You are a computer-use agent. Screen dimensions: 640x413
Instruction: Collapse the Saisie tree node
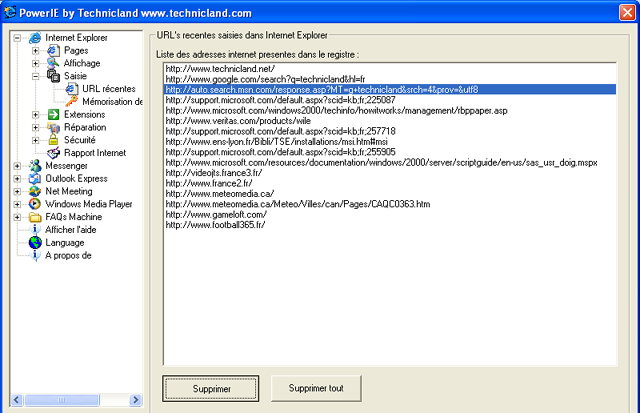pos(36,76)
